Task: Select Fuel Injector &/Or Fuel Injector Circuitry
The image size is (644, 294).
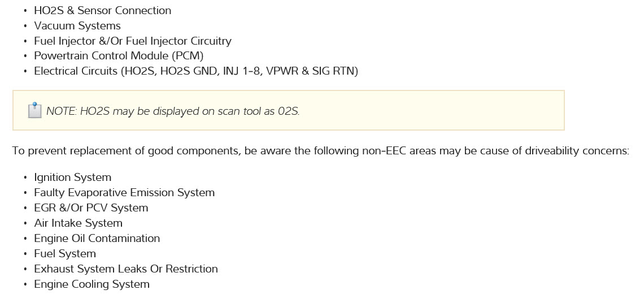Action: coord(133,41)
